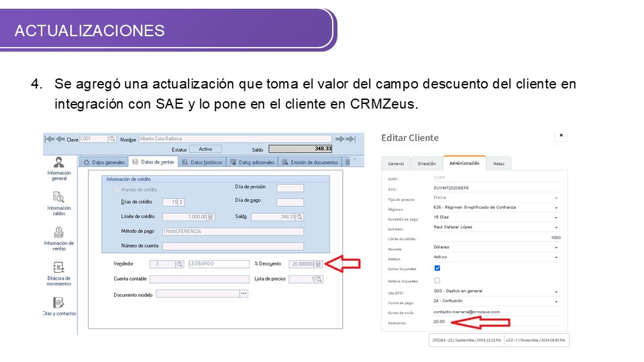Toggle Cobrar impuestos checkbox

tap(437, 268)
